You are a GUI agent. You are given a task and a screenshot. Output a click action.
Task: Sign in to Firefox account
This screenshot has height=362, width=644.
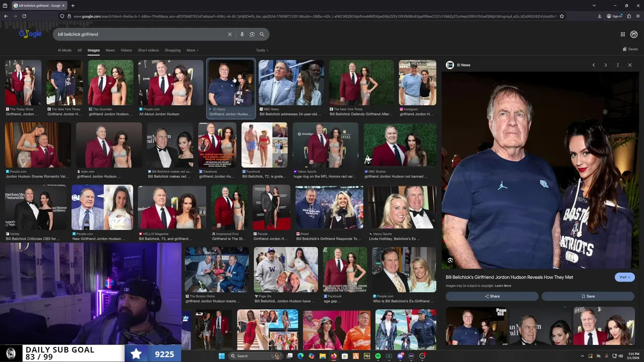coord(614,16)
